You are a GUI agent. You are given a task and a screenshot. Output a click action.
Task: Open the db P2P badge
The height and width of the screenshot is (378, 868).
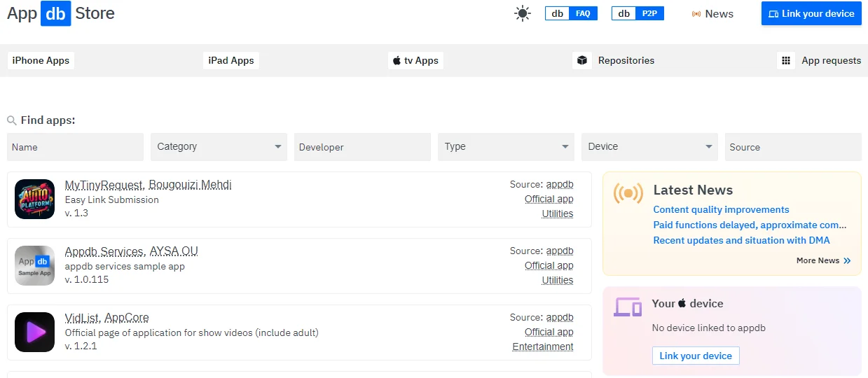[x=638, y=13]
